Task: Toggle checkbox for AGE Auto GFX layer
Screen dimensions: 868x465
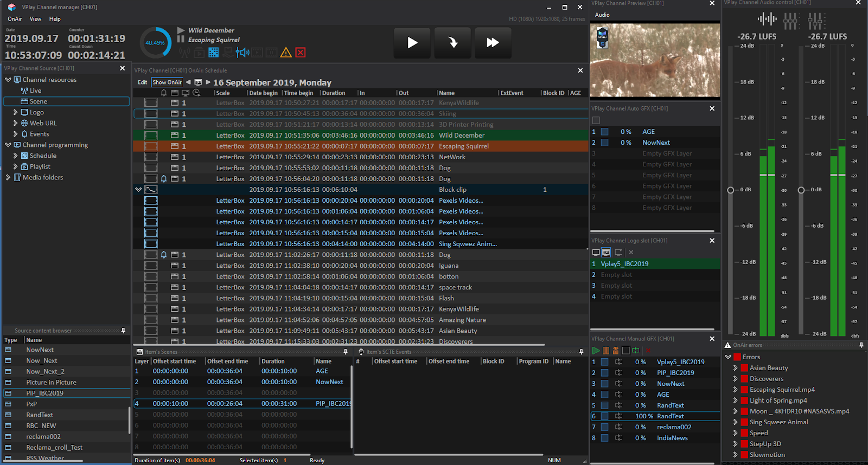Action: coord(604,132)
